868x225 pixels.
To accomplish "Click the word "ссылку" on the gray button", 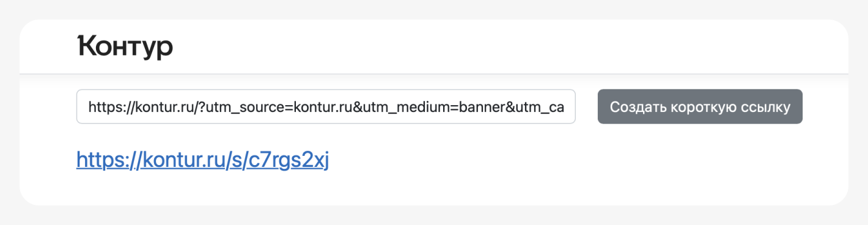I will (767, 107).
